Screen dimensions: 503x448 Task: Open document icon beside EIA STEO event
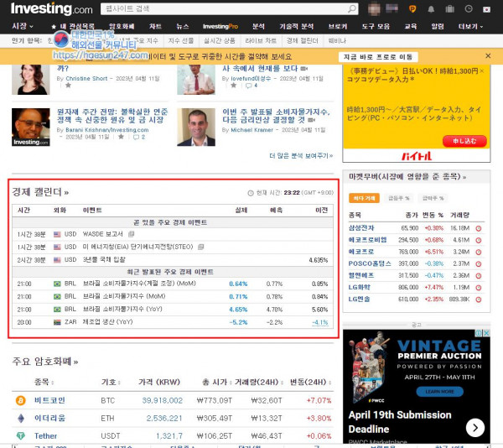(x=201, y=247)
